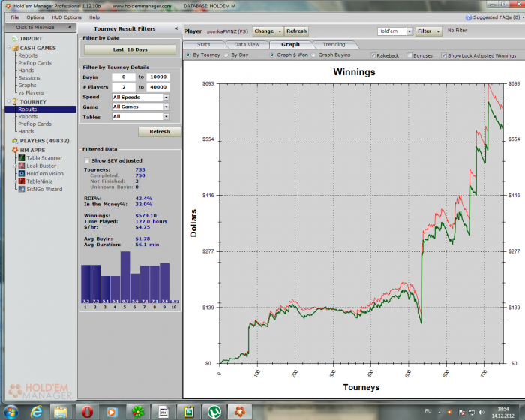Click to Minimize the sidebar
Image resolution: width=525 pixels, height=420 pixels.
tap(40, 28)
